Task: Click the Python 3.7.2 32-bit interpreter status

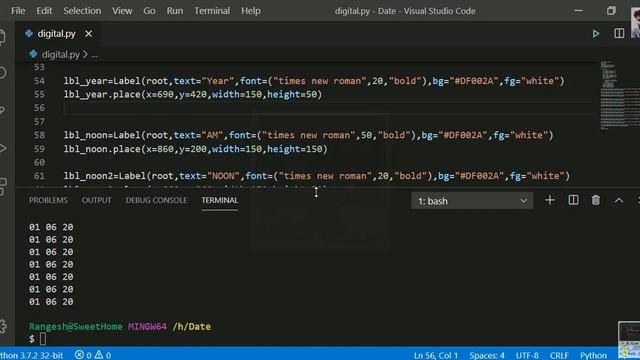Action: pyautogui.click(x=31, y=355)
